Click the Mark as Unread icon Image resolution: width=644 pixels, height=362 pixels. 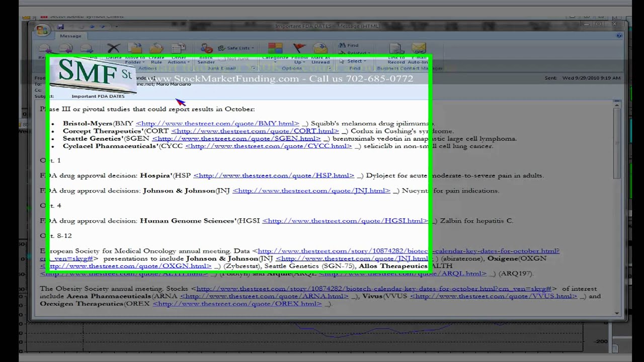320,48
